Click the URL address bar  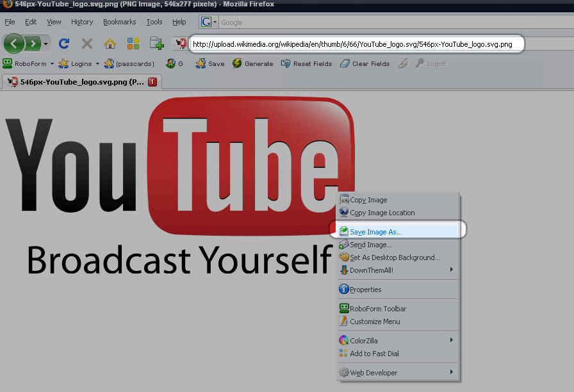(x=356, y=44)
